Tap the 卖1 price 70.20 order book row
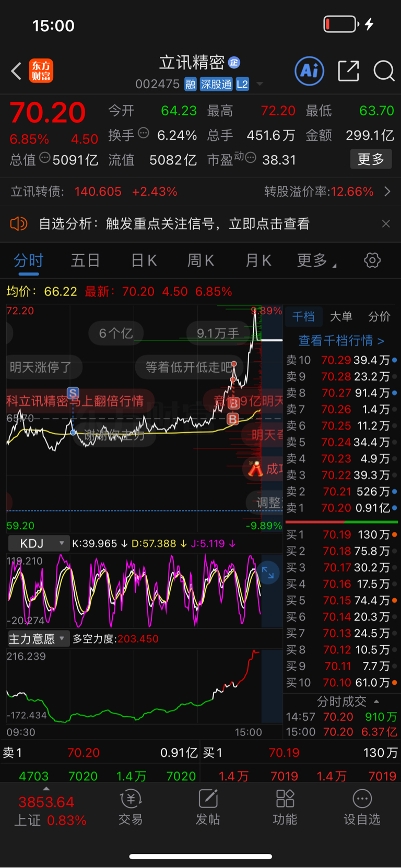This screenshot has width=401, height=868. pyautogui.click(x=341, y=508)
